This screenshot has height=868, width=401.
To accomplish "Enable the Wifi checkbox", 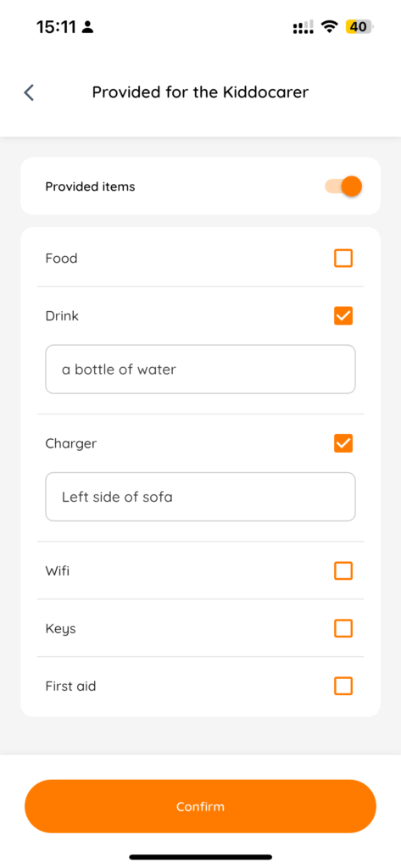I will click(x=343, y=570).
